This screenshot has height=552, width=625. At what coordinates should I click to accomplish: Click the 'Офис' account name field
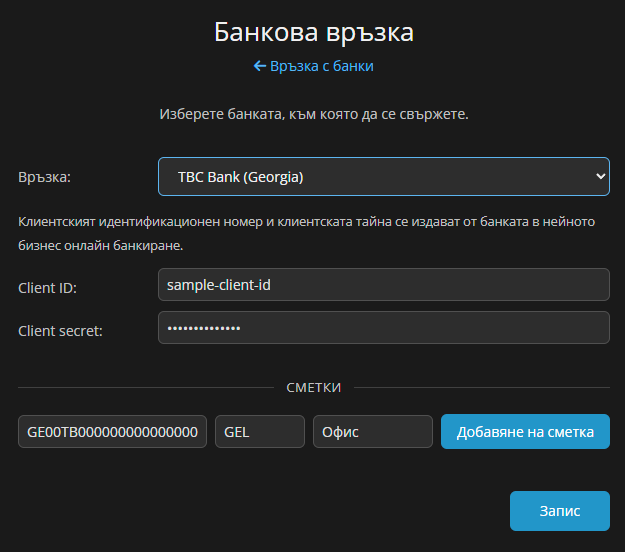pyautogui.click(x=373, y=432)
